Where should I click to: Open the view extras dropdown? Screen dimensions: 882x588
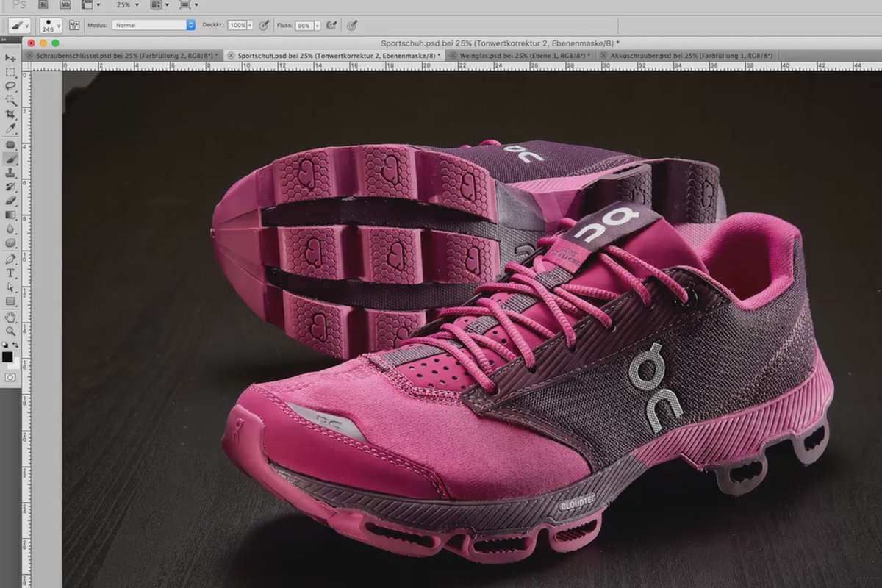pyautogui.click(x=91, y=4)
